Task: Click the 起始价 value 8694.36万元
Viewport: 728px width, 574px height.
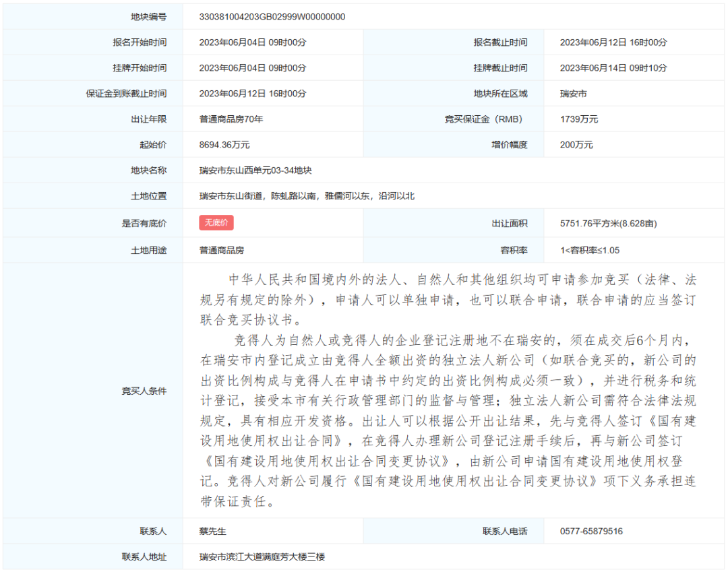Action: point(224,145)
